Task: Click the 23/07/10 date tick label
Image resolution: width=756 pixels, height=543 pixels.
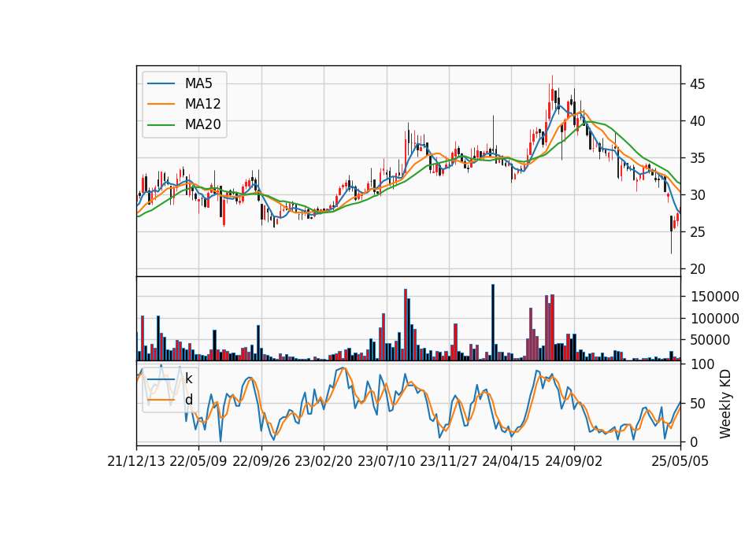Action: 386,461
